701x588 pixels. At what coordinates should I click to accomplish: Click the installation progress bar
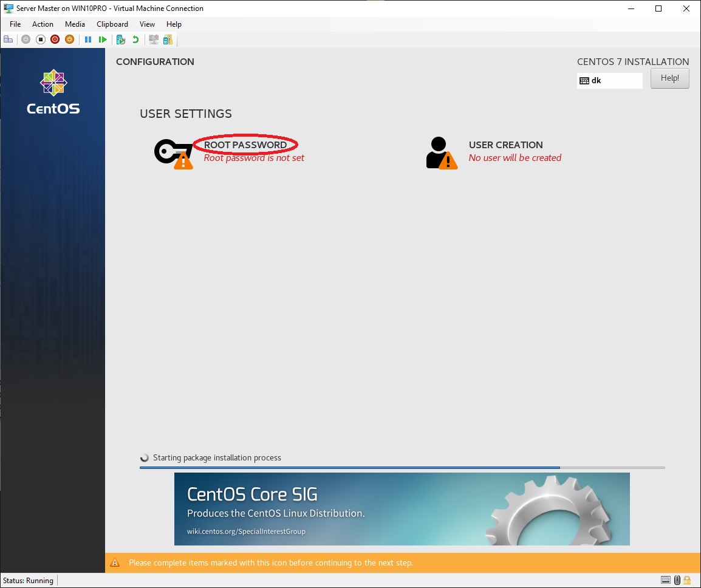point(402,468)
